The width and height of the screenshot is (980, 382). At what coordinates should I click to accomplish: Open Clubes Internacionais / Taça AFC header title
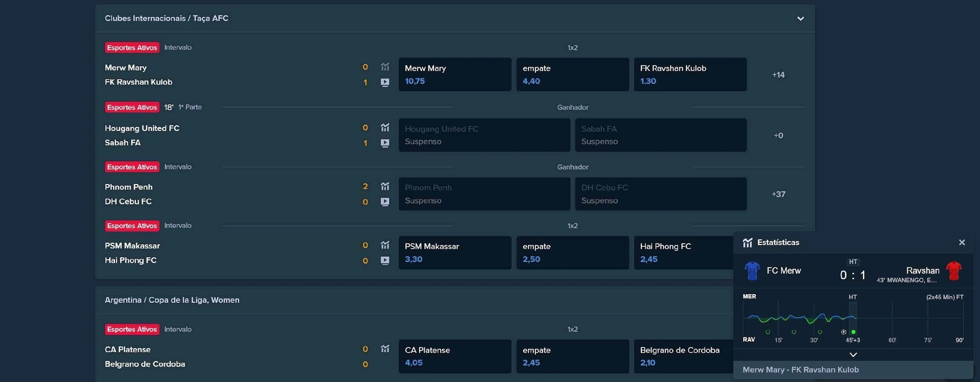point(167,18)
